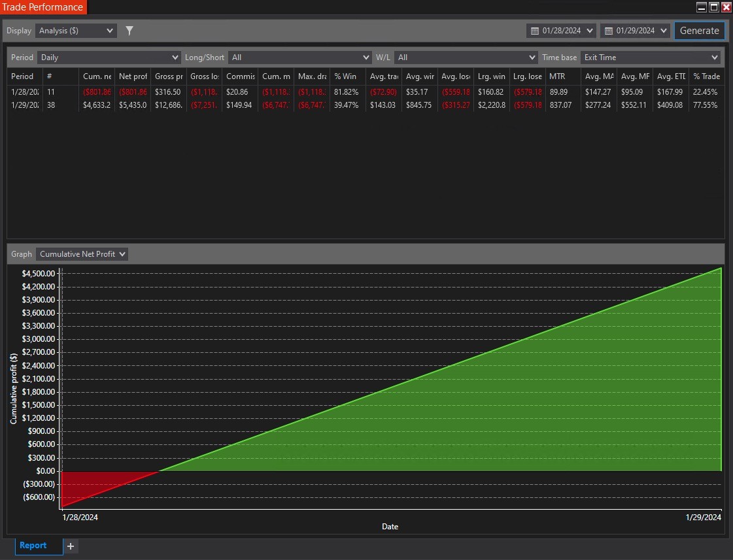Viewport: 733px width, 560px height.
Task: Sort by the Gross profit column header
Action: (x=168, y=76)
